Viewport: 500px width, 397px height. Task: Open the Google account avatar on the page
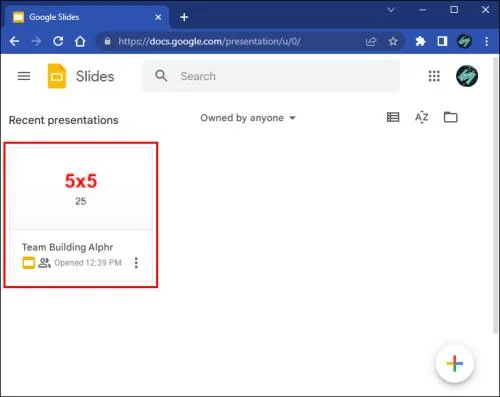467,76
